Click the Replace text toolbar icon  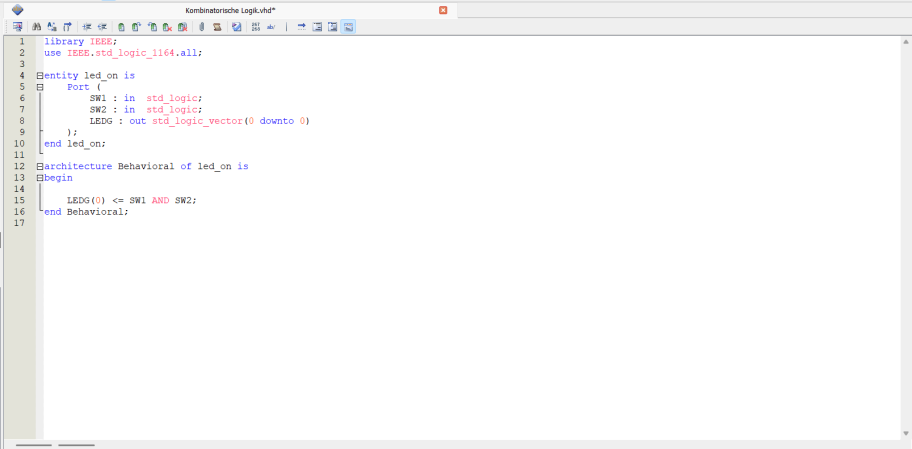[x=51, y=27]
